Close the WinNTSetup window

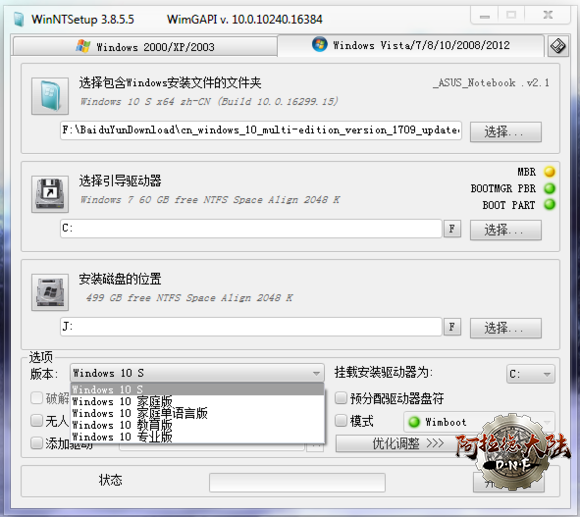(548, 15)
